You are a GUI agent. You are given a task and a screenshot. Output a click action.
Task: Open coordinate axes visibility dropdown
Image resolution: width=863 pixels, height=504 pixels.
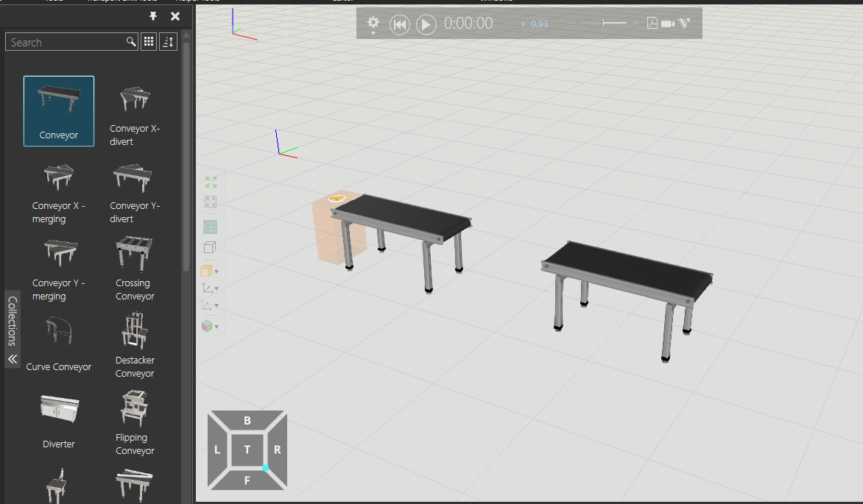(x=210, y=305)
